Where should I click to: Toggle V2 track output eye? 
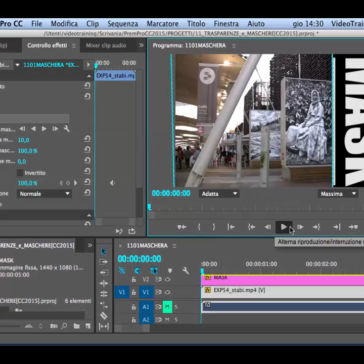click(167, 279)
